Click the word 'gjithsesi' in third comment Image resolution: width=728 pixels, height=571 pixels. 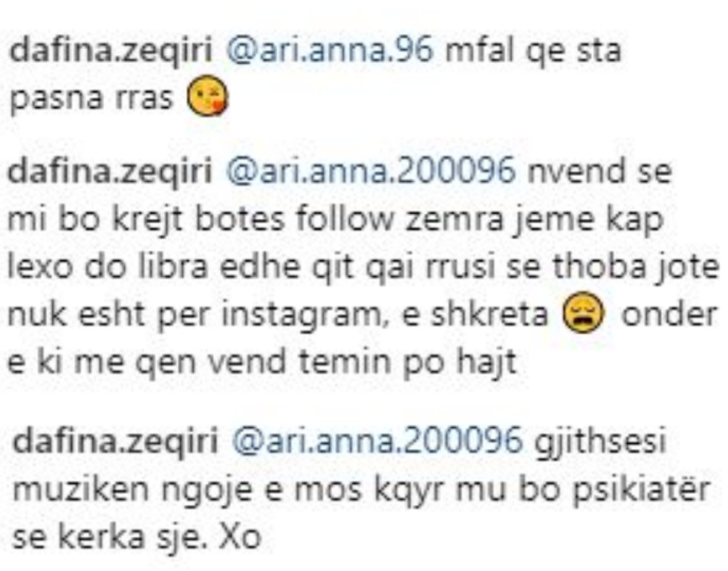pos(600,441)
